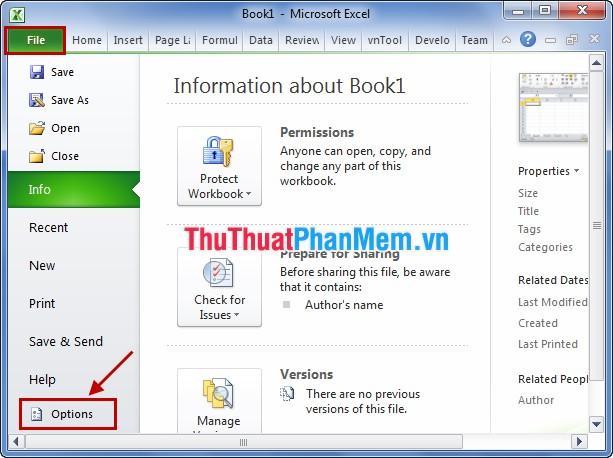Click the horizontal scrollbar right arrow
The width and height of the screenshot is (613, 458).
pos(579,442)
